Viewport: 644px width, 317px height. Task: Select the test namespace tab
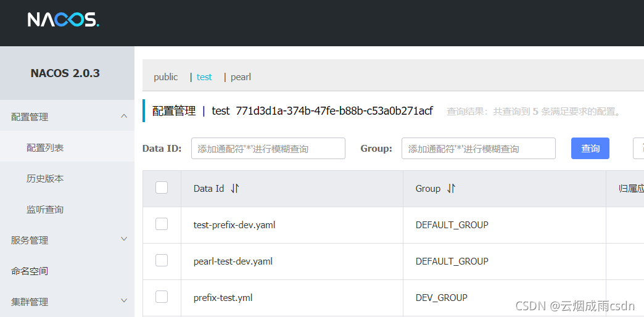(x=204, y=77)
